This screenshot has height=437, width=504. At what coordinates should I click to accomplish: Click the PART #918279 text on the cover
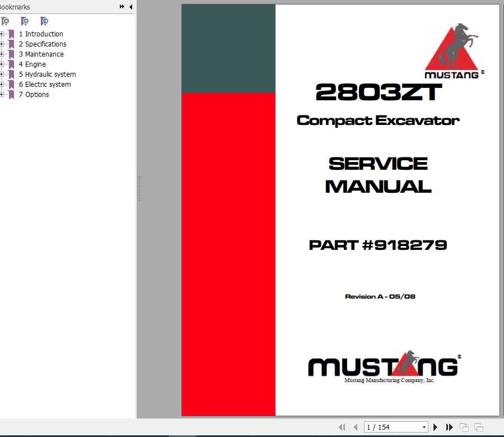click(378, 245)
